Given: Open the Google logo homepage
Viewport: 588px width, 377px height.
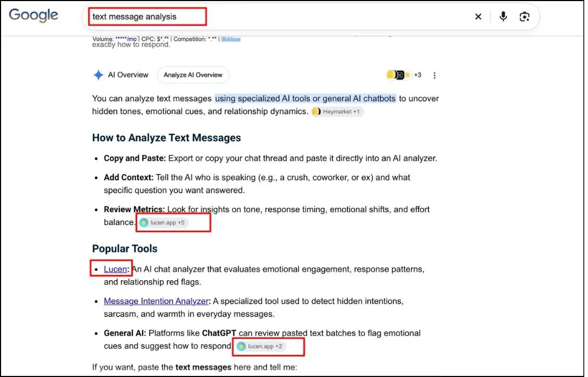Looking at the screenshot, I should tap(33, 16).
